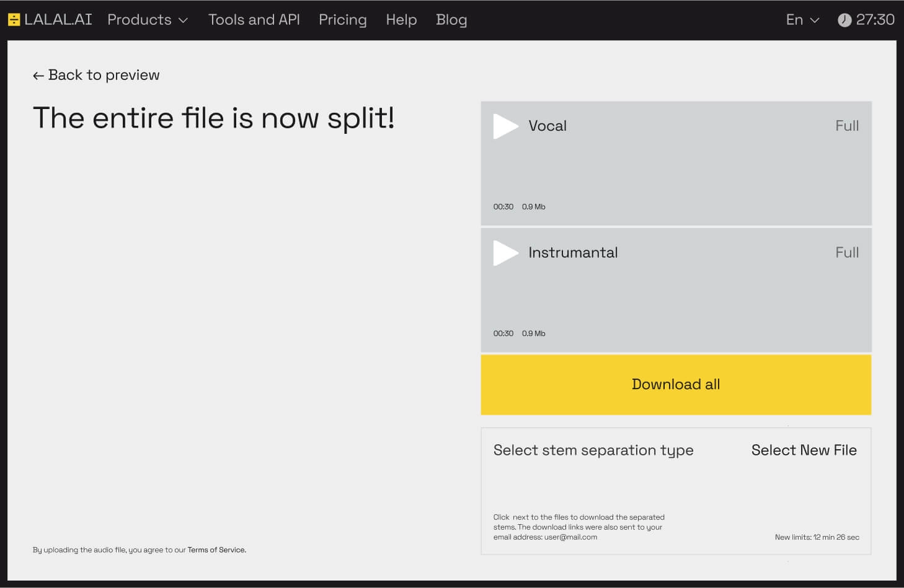Image resolution: width=904 pixels, height=588 pixels.
Task: Click the Full label on Instrumantal track
Action: (x=847, y=252)
